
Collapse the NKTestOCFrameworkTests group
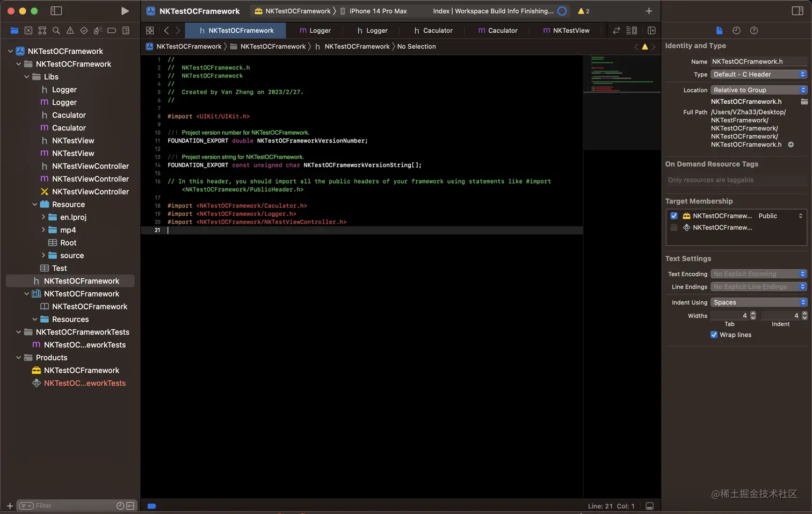[19, 332]
